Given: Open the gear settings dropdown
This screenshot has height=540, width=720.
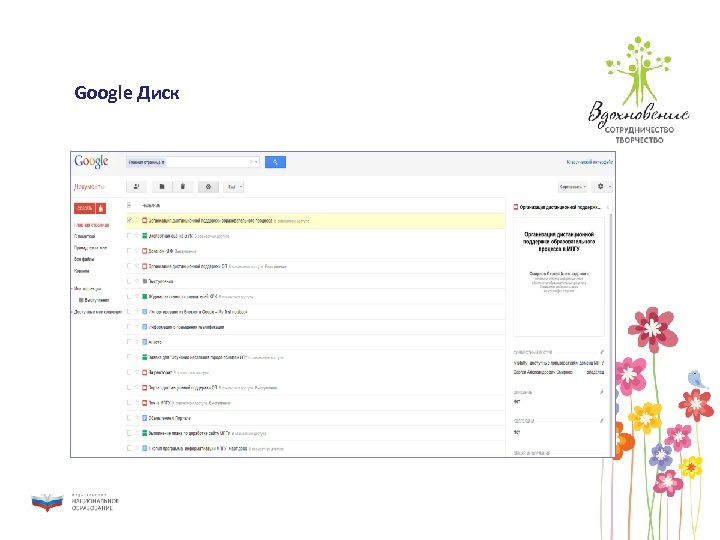Looking at the screenshot, I should click(x=602, y=186).
